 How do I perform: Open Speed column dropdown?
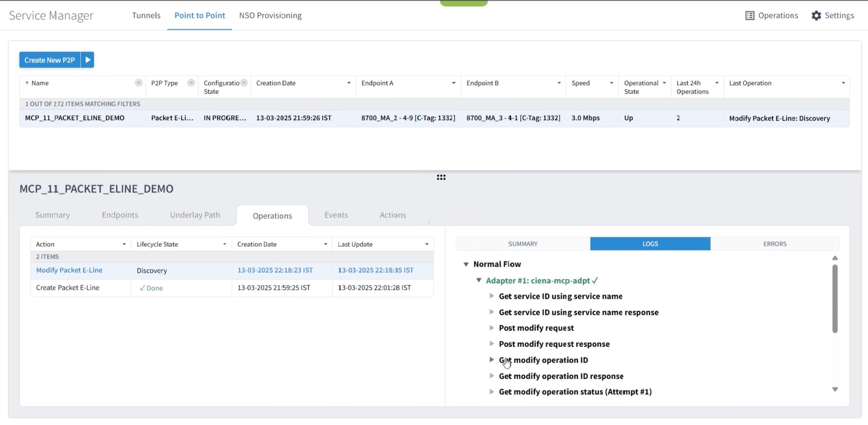coord(612,83)
